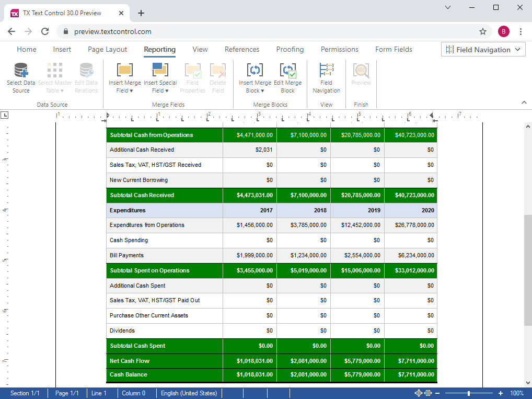Open the Page Layout tab
Screen dimensions: 532x399
107,49
